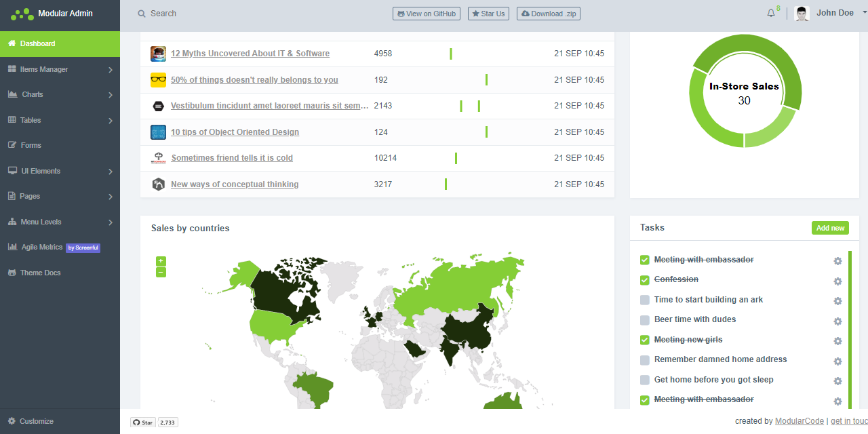Check 'Beer time with dudes' task
868x434 pixels.
point(645,320)
